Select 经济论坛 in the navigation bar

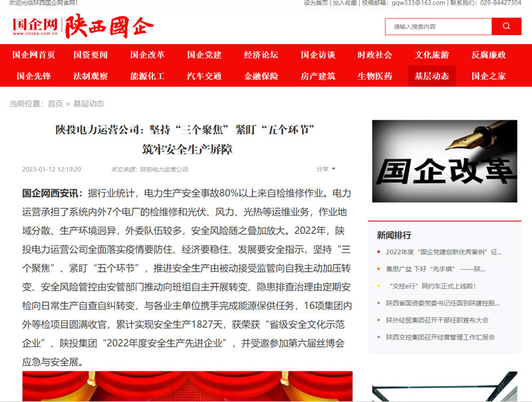point(261,54)
